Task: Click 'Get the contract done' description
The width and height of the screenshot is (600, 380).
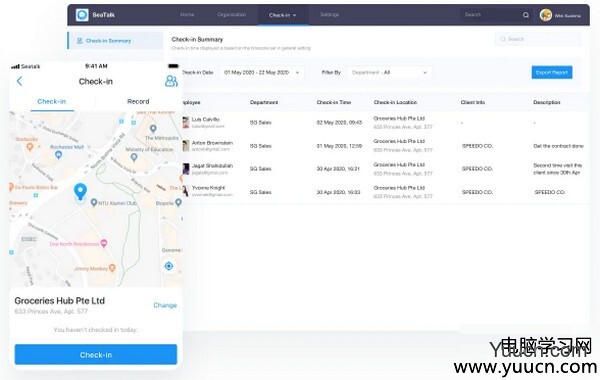Action: (558, 146)
